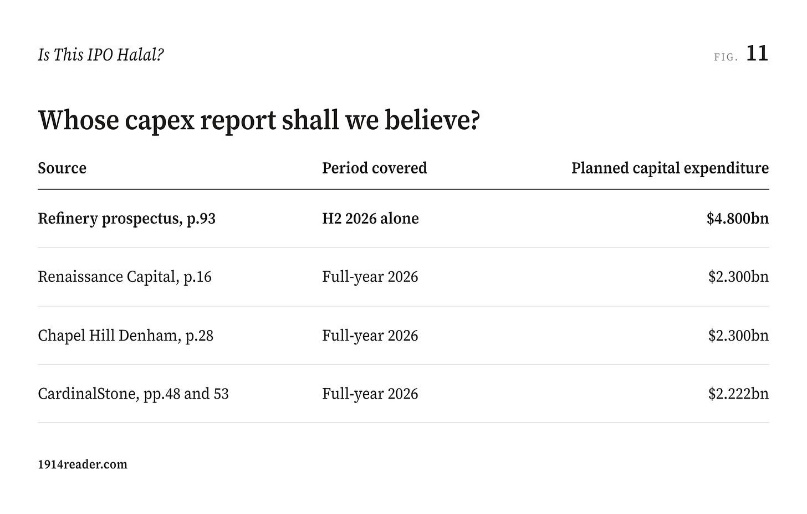Click CardinalStone's Full-year 2026 cell
Screen dimensions: 807x514
pos(370,394)
